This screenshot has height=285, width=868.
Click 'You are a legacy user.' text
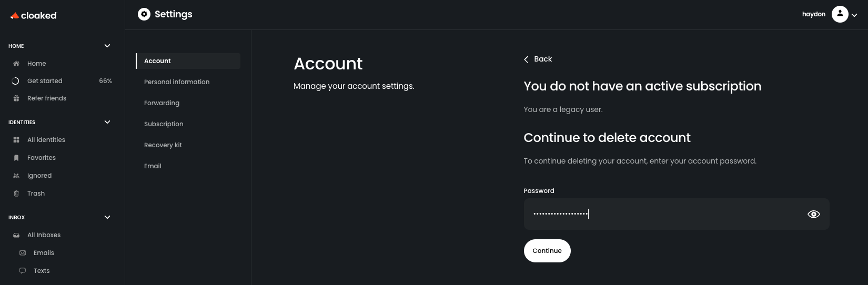point(563,109)
